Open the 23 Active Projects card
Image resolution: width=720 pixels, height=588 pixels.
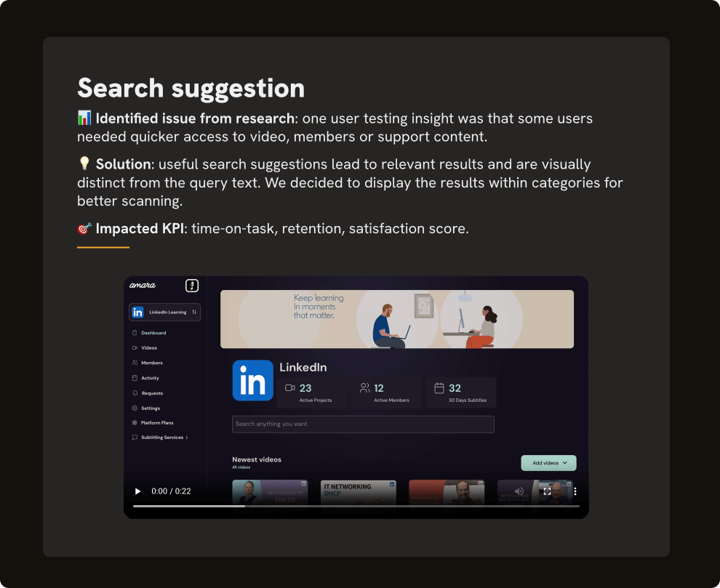coord(311,393)
